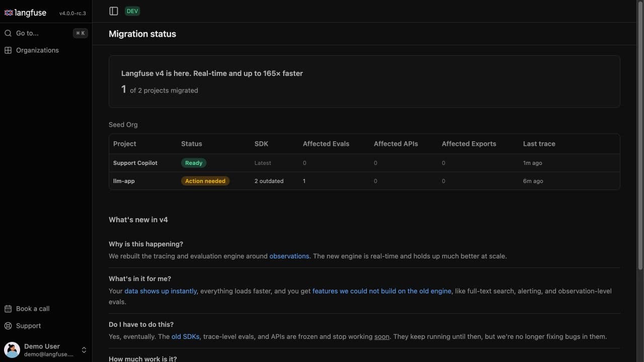The width and height of the screenshot is (644, 362).
Task: Click the Action needed status badge
Action: tap(205, 181)
